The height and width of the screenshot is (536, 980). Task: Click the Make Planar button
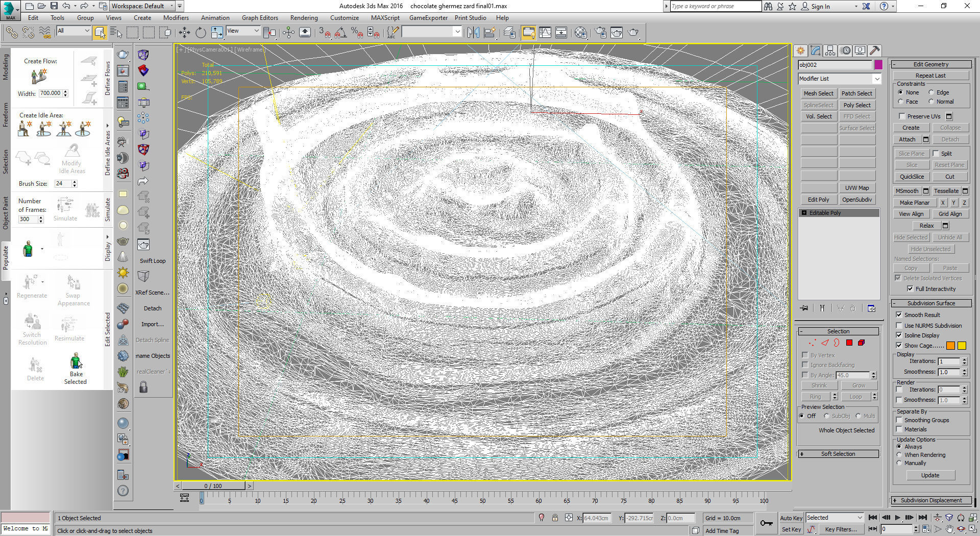[915, 203]
